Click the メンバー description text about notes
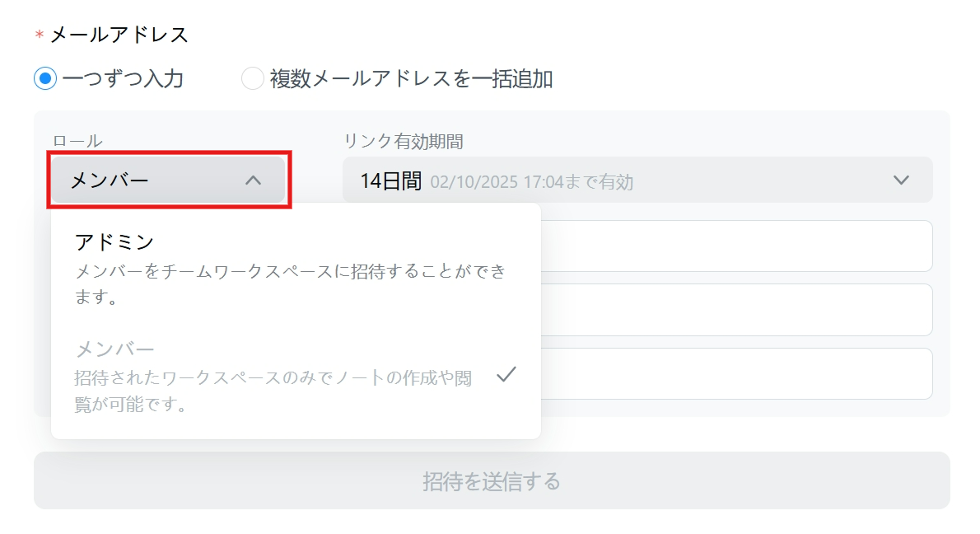This screenshot has height=534, width=980. [273, 391]
